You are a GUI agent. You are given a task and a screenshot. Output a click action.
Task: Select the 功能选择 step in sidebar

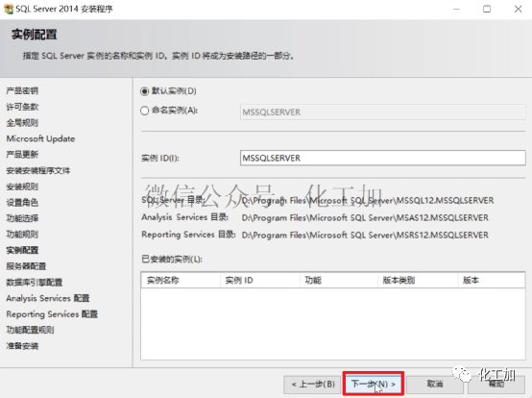tap(22, 218)
